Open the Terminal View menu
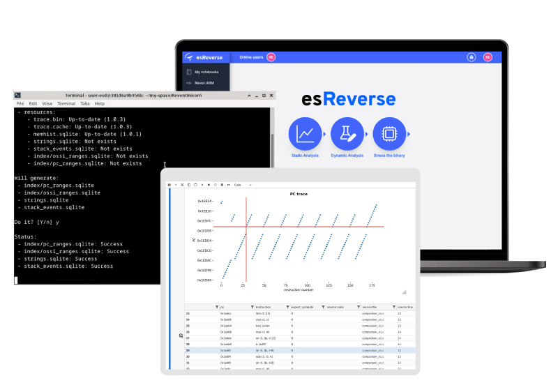 47,103
